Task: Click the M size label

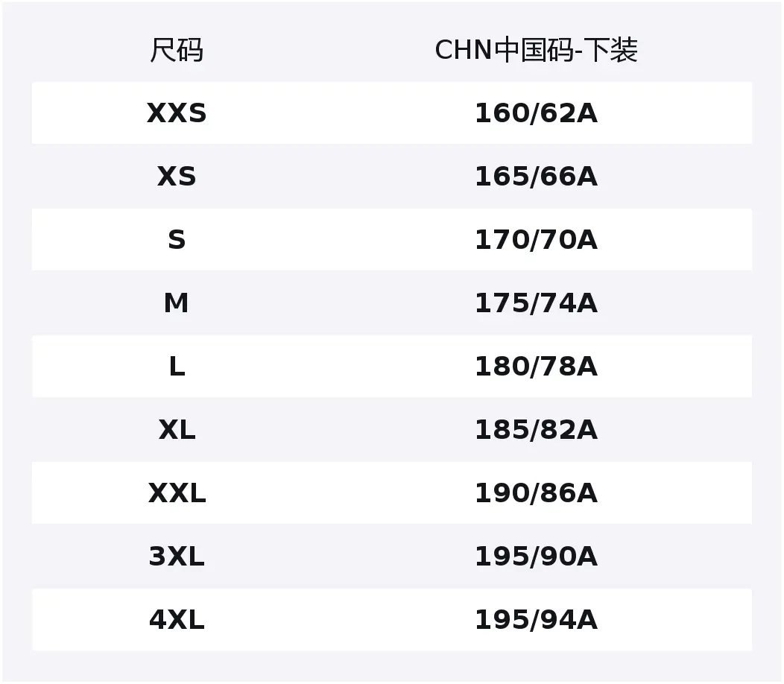Action: [177, 303]
